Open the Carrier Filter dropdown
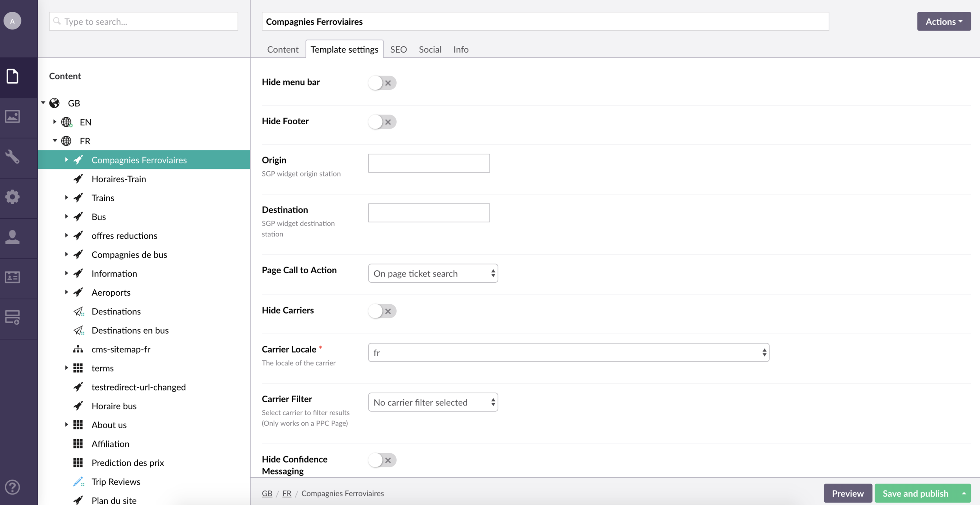Viewport: 980px width, 505px height. [433, 402]
